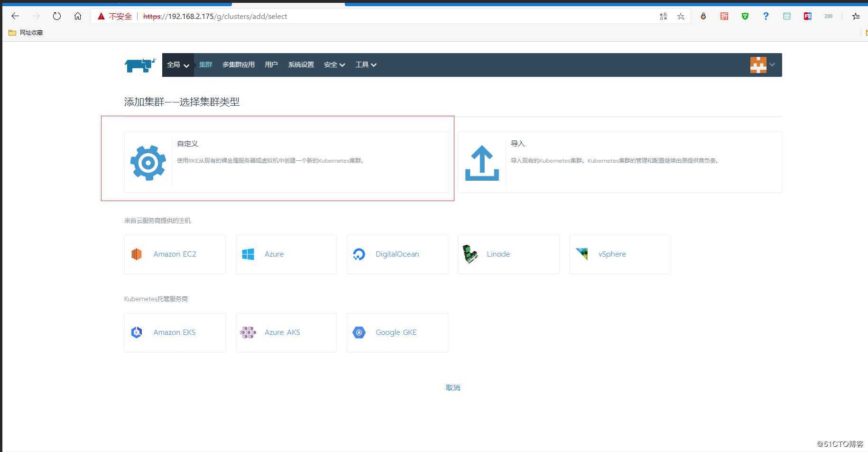The height and width of the screenshot is (452, 868).
Task: Bookmark page with star icon
Action: point(681,17)
